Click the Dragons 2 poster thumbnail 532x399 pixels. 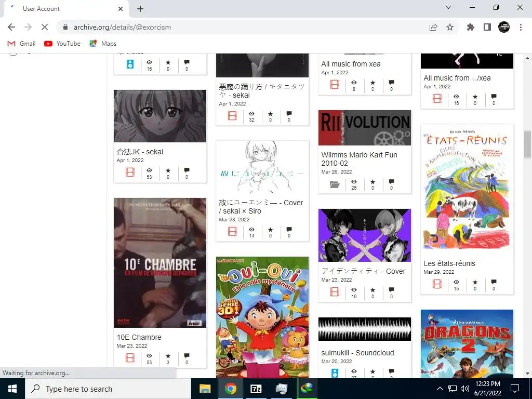point(467,344)
